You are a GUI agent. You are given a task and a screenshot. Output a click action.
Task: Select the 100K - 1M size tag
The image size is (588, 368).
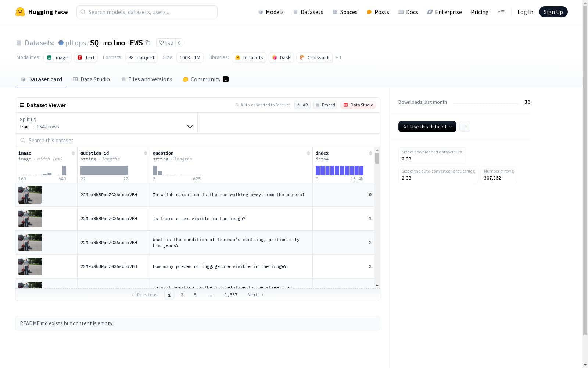(x=190, y=57)
